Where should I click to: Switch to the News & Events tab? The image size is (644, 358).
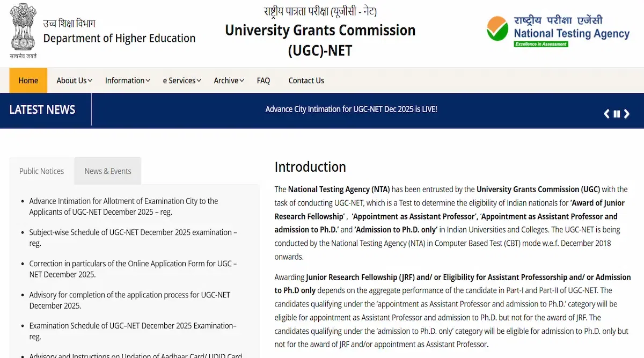pyautogui.click(x=107, y=171)
